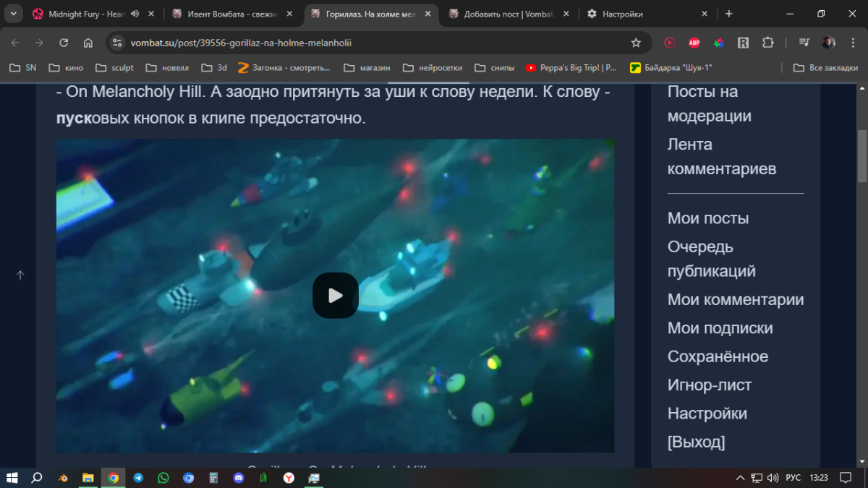Click the page vertical scrollbar thumb
This screenshot has width=868, height=488.
coord(862,156)
